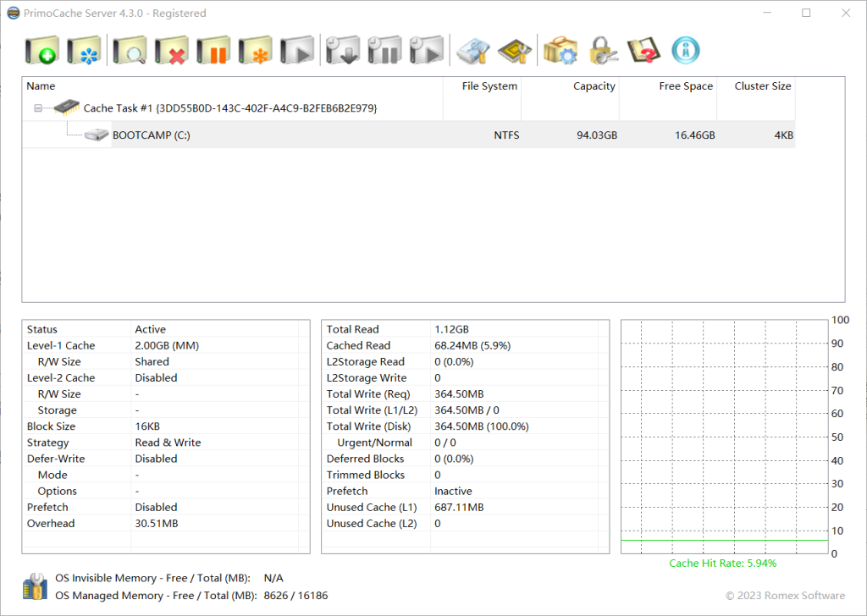Open the memory chip with wrench icon
The height and width of the screenshot is (616, 867).
pyautogui.click(x=515, y=51)
